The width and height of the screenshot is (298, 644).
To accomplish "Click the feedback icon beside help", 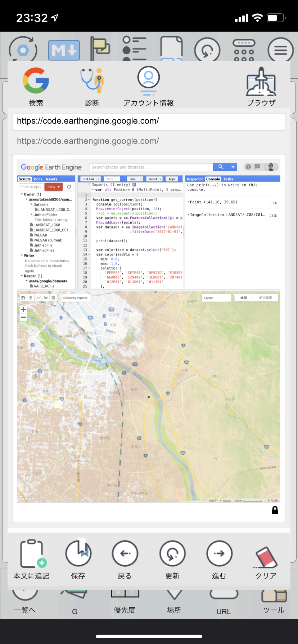I will 257,167.
